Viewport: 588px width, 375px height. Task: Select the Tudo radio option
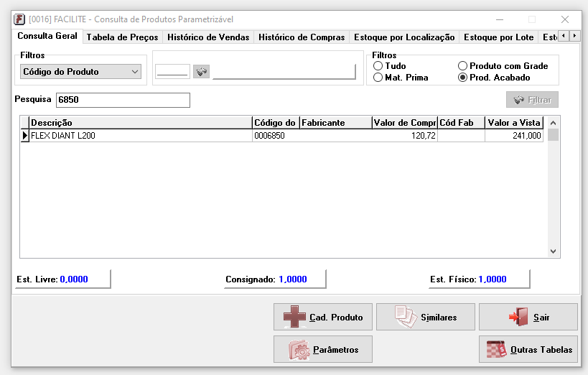pos(378,66)
